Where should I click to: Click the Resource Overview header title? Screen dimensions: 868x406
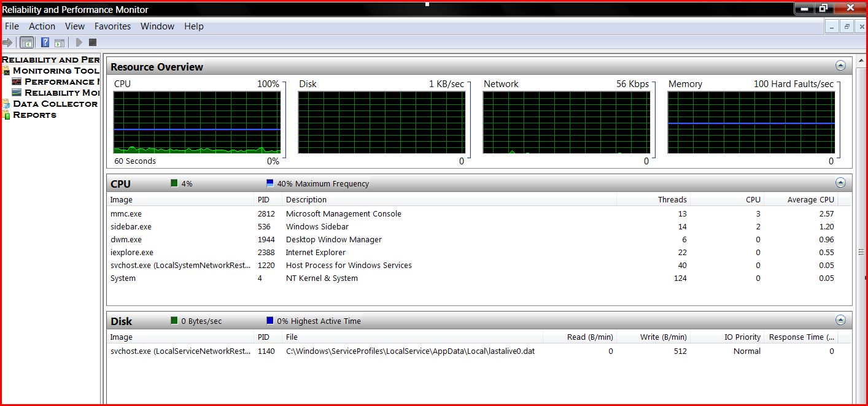[157, 67]
